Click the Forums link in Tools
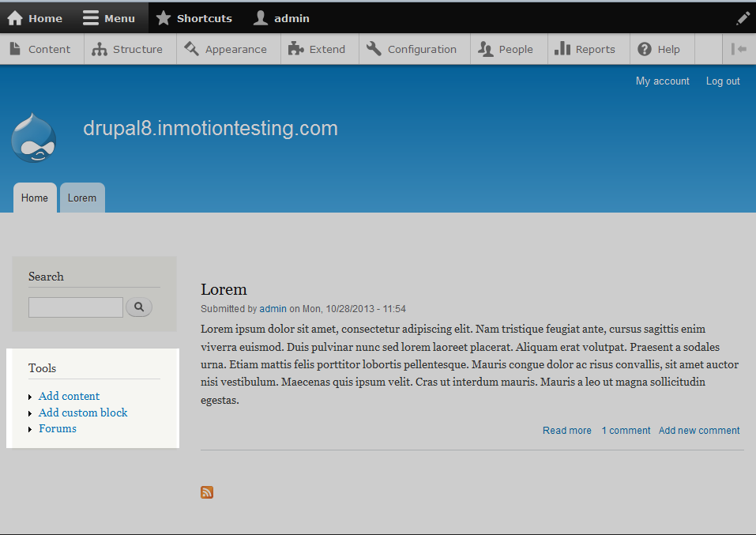This screenshot has height=535, width=756. tap(58, 428)
